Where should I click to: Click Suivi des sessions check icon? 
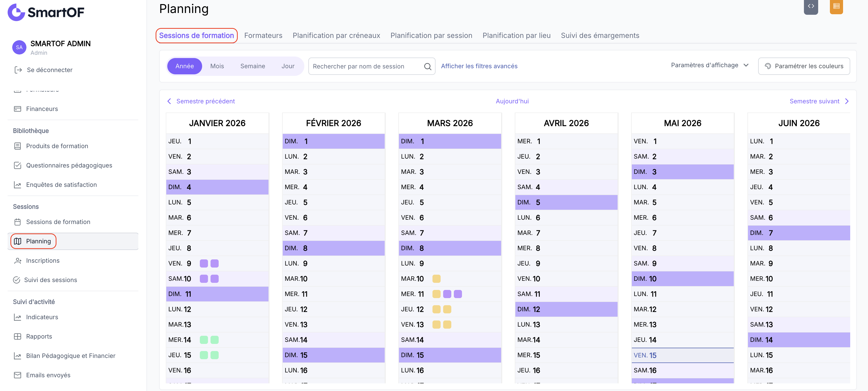17,280
